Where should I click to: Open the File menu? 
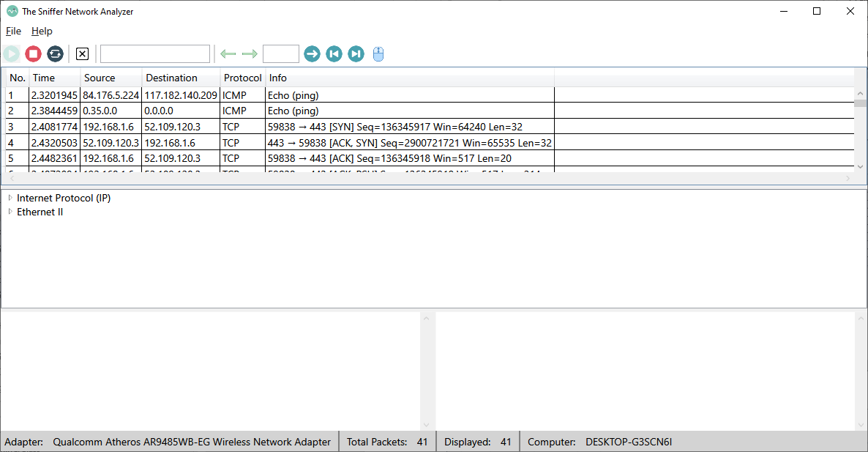[13, 31]
